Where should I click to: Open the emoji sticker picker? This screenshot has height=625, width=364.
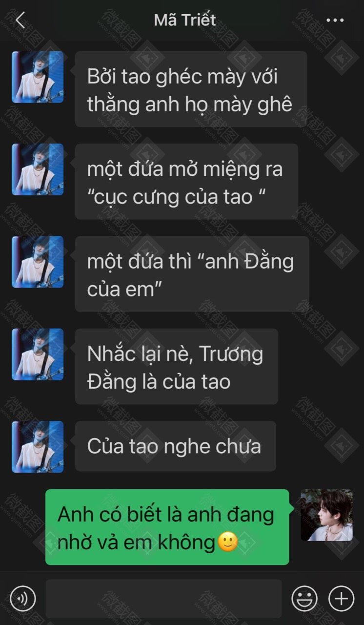point(304,598)
